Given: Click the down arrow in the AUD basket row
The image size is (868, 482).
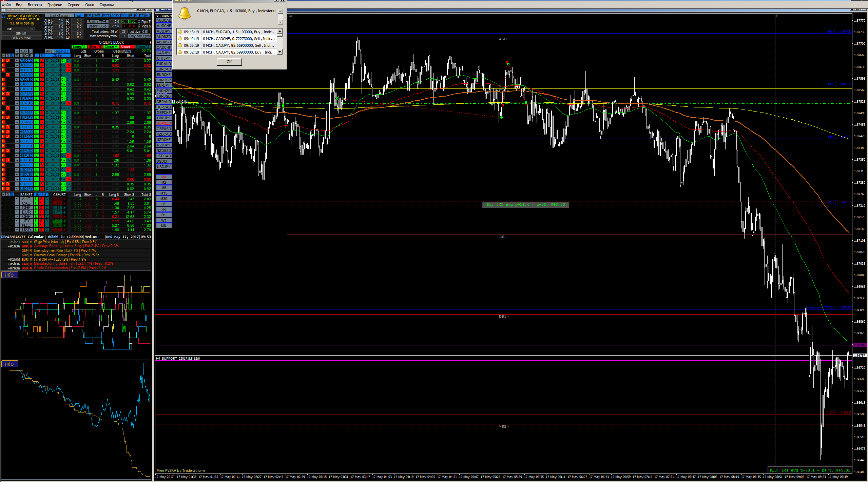Looking at the screenshot, I should 65,199.
